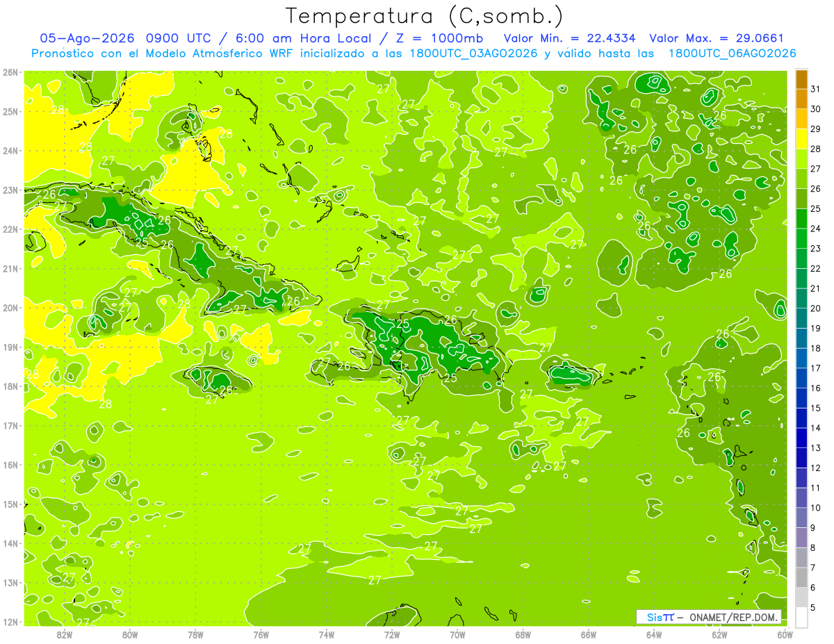Image resolution: width=834 pixels, height=644 pixels.
Task: Click the color scale value "20"
Action: coord(815,308)
